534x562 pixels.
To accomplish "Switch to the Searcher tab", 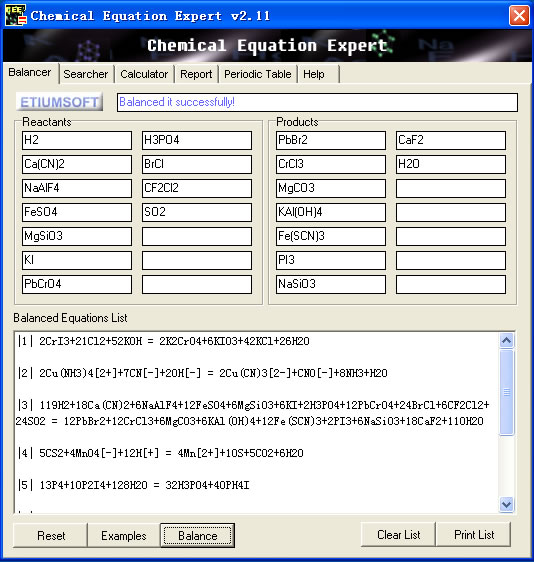I will click(86, 74).
